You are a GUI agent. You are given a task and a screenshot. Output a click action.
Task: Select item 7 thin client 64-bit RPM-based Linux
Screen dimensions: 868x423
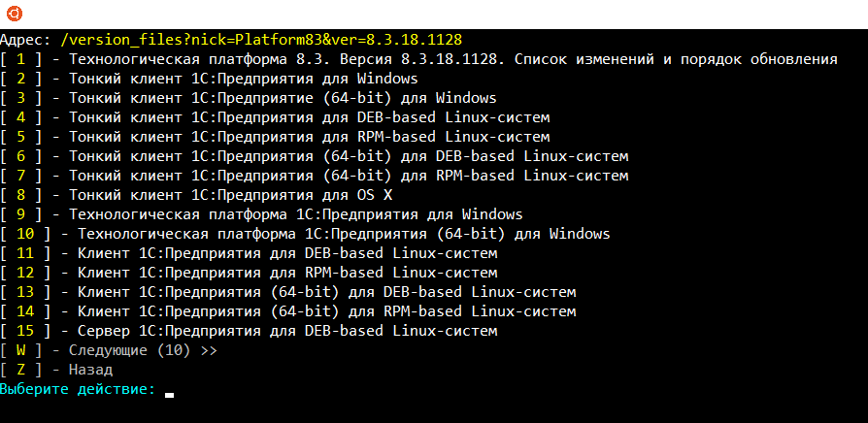315,176
